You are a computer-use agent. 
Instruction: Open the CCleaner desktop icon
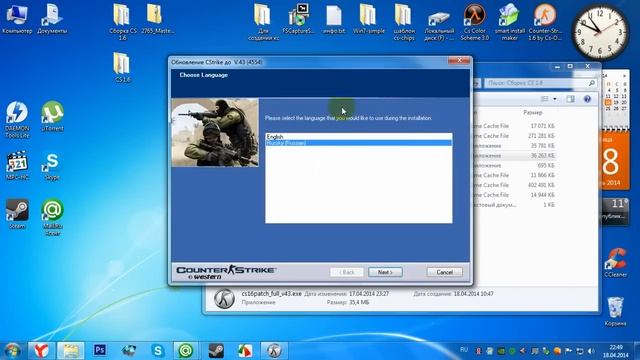pyautogui.click(x=616, y=262)
